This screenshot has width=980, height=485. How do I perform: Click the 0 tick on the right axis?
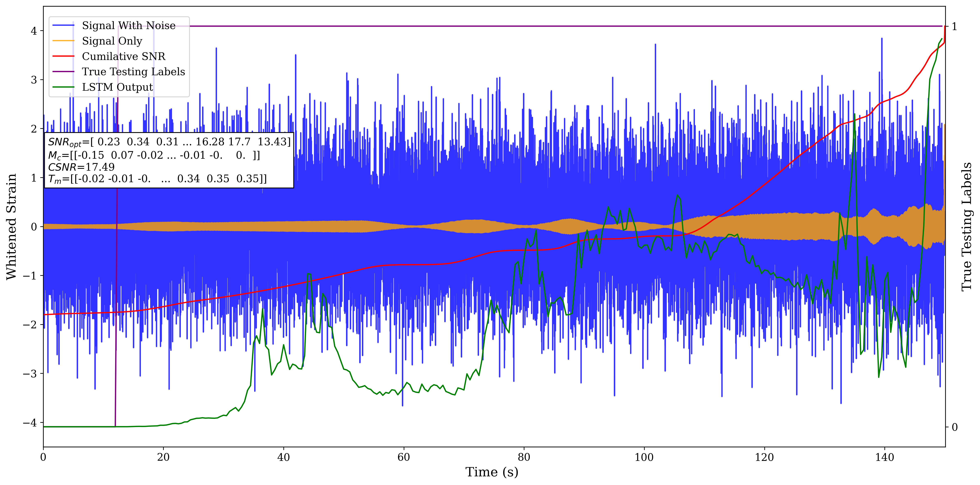click(x=954, y=427)
